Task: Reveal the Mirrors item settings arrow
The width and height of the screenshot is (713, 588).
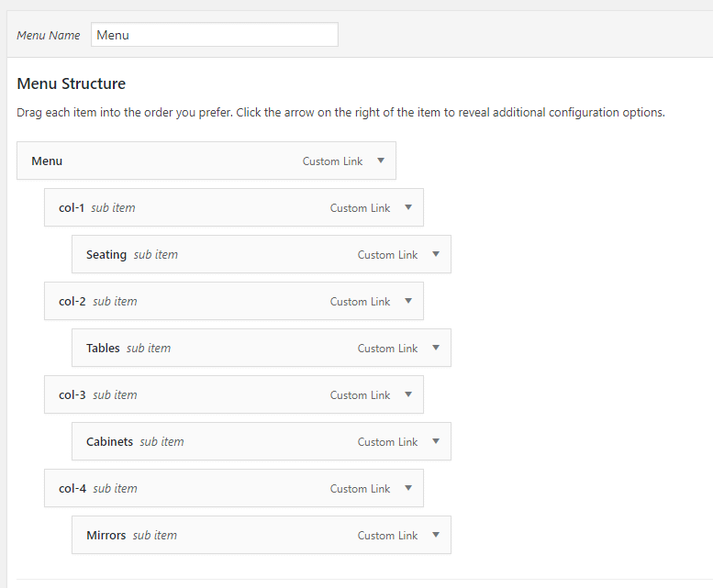Action: pos(436,536)
